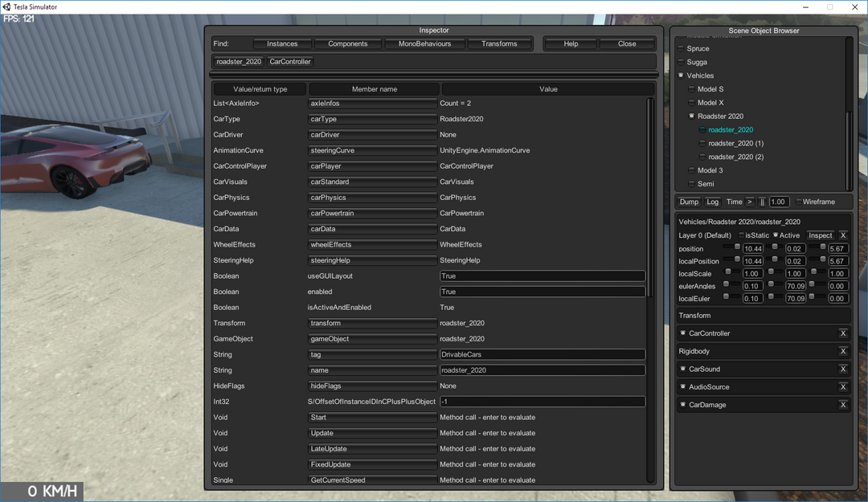Remove the CarDamage component via X

click(x=843, y=405)
